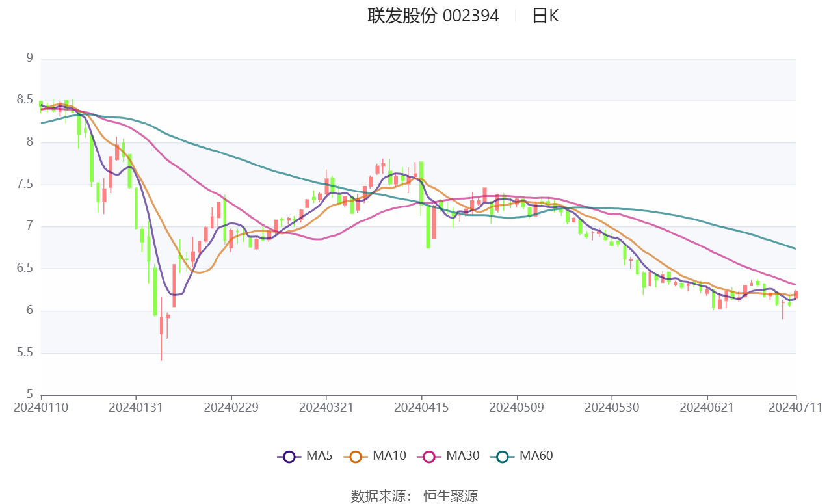Image resolution: width=829 pixels, height=504 pixels.
Task: Click the MA60 legend text label
Action: [536, 456]
